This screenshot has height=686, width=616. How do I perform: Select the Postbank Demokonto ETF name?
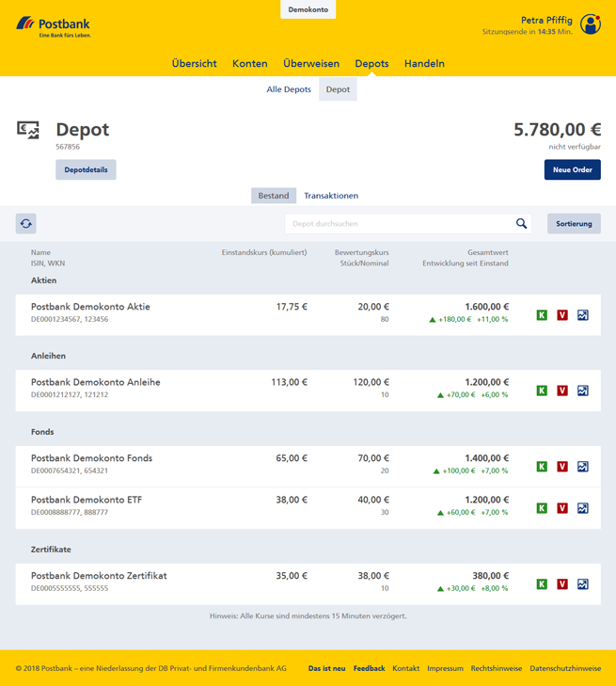pos(87,500)
